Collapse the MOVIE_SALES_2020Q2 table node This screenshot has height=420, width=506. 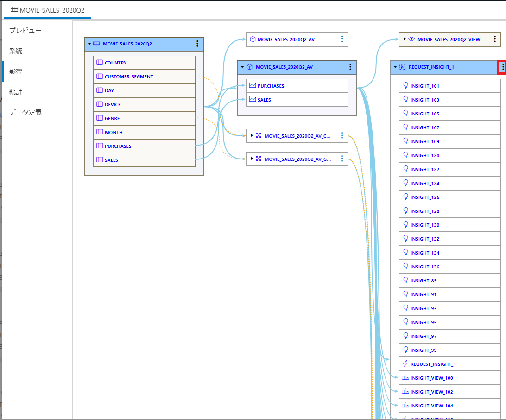[x=89, y=44]
